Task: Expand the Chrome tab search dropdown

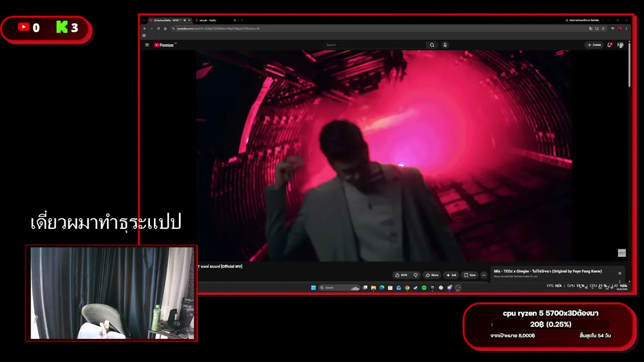Action: (144, 20)
